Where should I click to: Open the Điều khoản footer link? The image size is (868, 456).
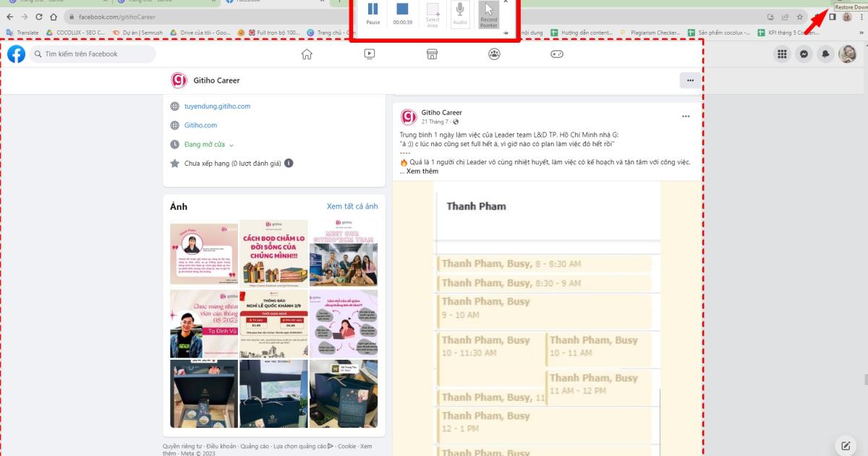[222, 447]
